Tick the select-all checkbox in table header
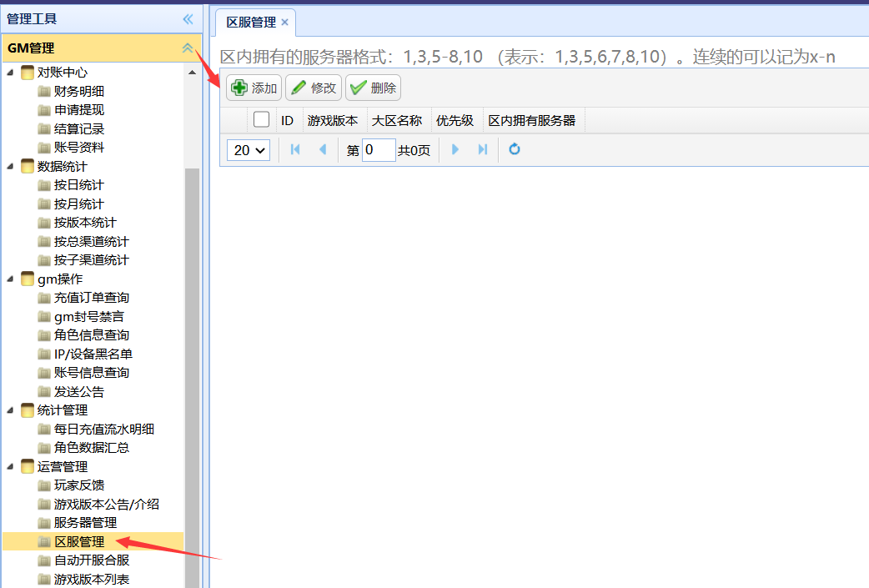Image resolution: width=869 pixels, height=588 pixels. coord(261,119)
